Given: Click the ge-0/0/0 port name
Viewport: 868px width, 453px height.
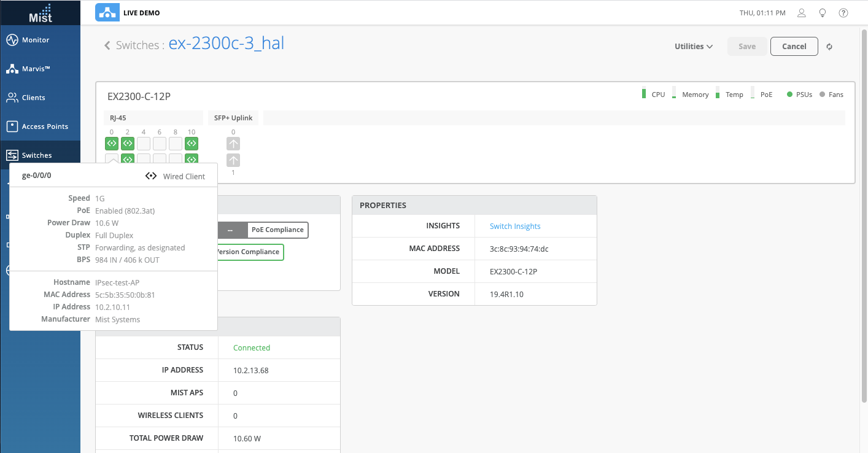Looking at the screenshot, I should 37,176.
